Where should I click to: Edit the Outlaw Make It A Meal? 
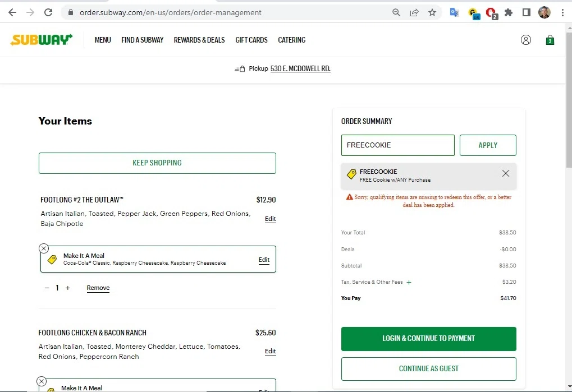(264, 260)
